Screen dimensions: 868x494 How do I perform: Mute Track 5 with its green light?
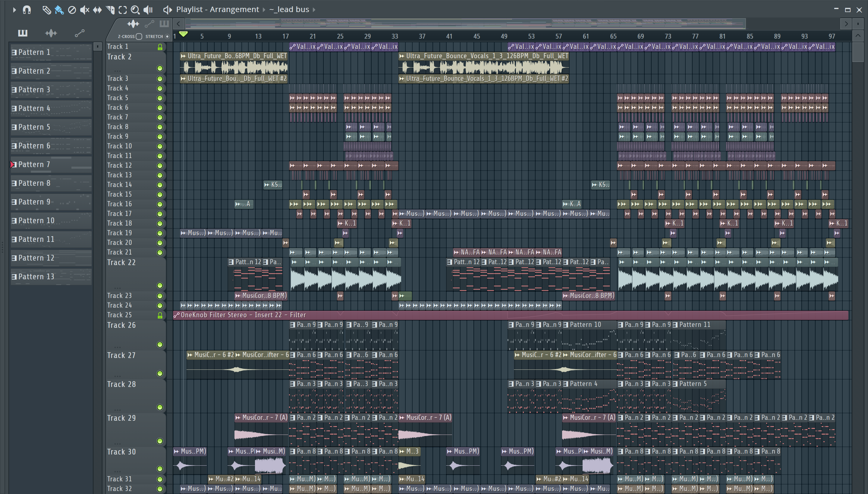[160, 98]
